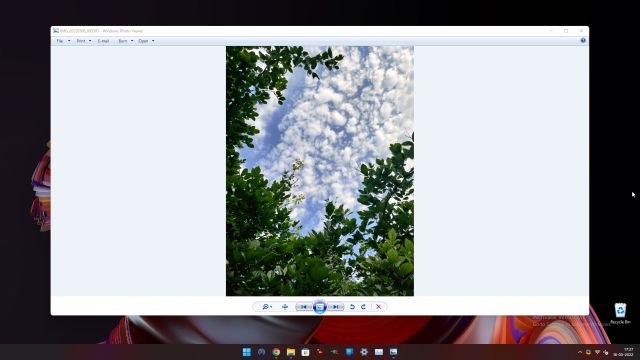Open the File menu
The image size is (640, 360).
[x=60, y=41]
